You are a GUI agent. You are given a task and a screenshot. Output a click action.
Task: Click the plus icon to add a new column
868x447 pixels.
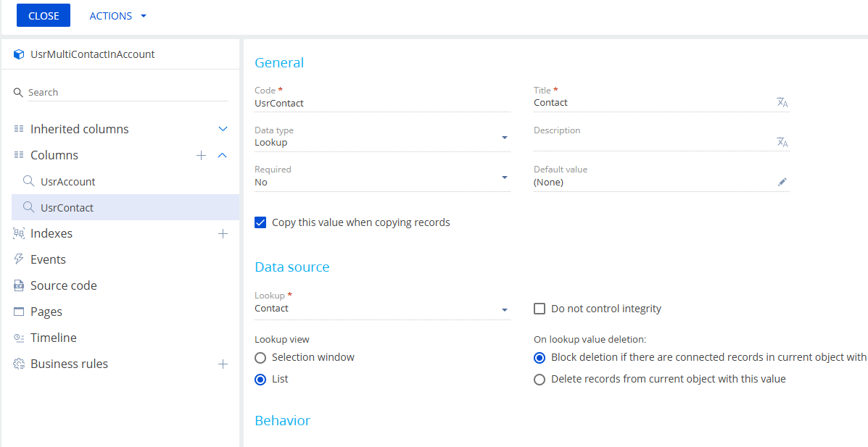tap(201, 154)
